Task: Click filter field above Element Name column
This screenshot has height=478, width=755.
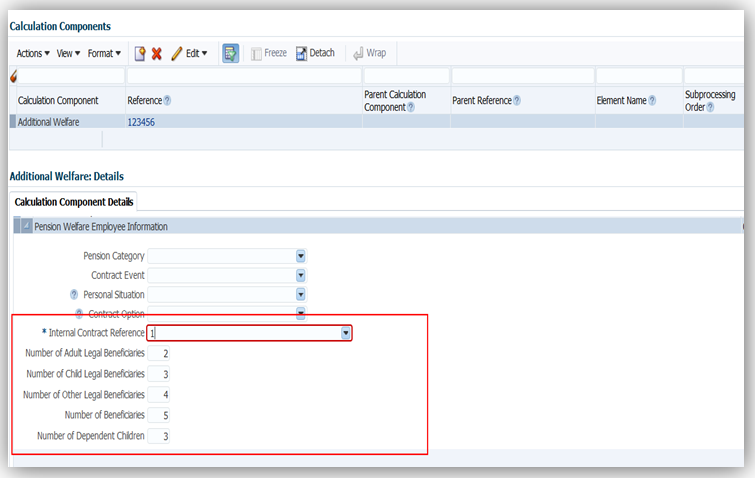Action: pos(639,76)
